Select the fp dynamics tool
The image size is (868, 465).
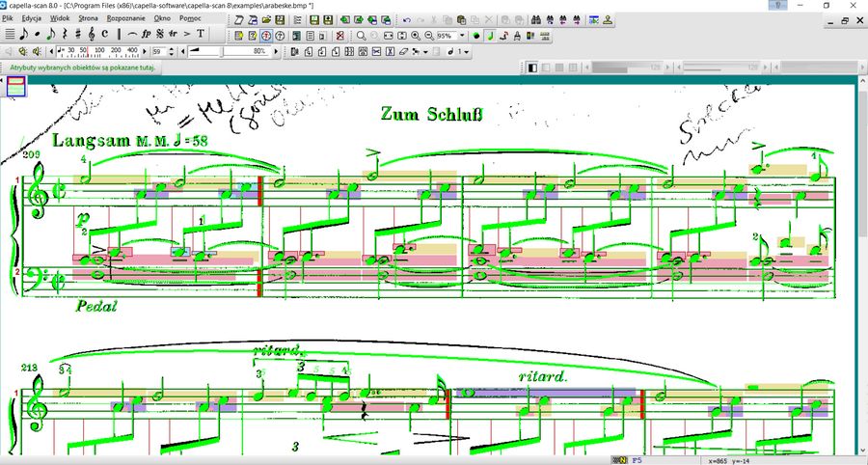point(147,34)
